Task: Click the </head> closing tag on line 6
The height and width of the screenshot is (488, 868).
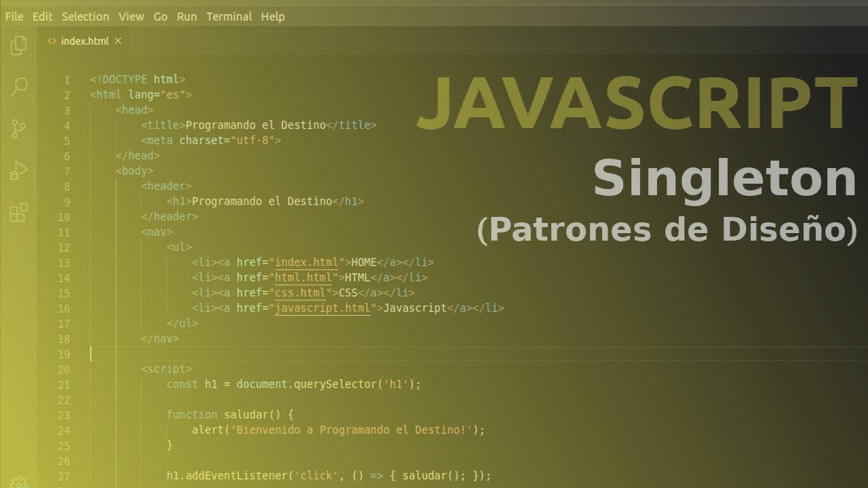Action: pyautogui.click(x=138, y=156)
